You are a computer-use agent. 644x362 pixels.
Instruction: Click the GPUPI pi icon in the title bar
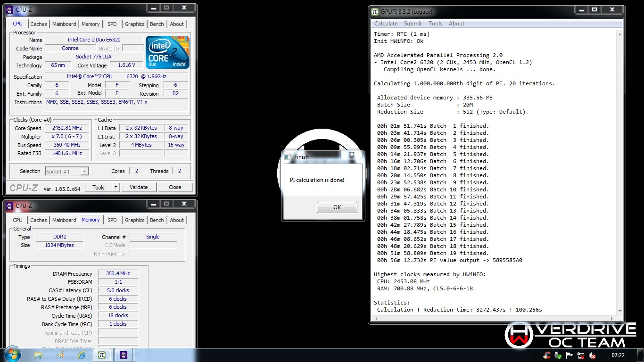point(375,11)
